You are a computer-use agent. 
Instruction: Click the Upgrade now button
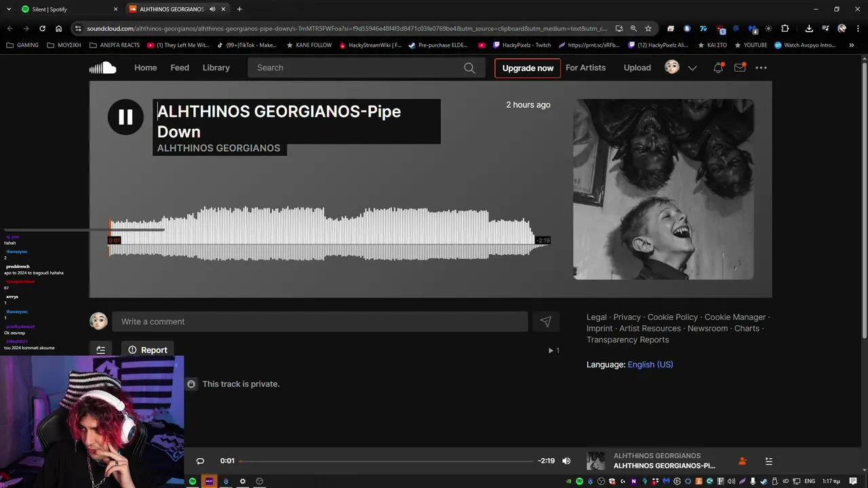528,68
